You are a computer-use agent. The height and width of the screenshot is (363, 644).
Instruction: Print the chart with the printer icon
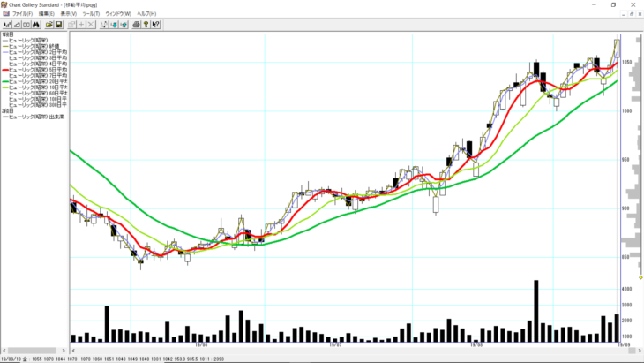136,24
